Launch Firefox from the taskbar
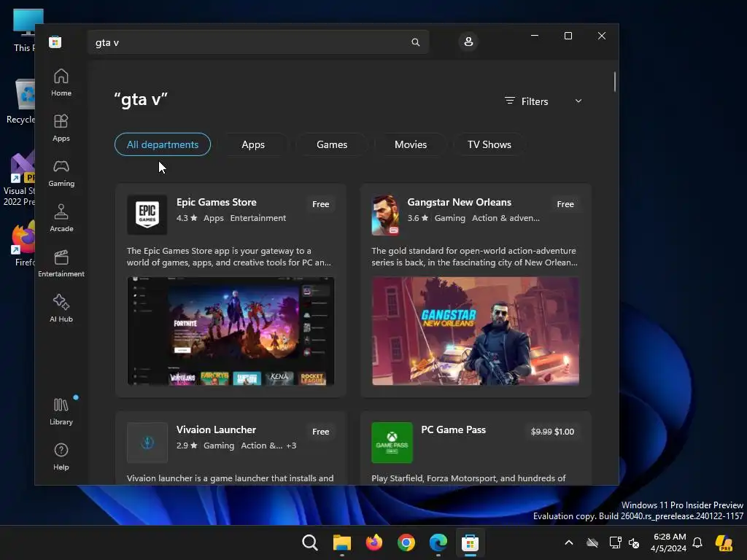 374,542
